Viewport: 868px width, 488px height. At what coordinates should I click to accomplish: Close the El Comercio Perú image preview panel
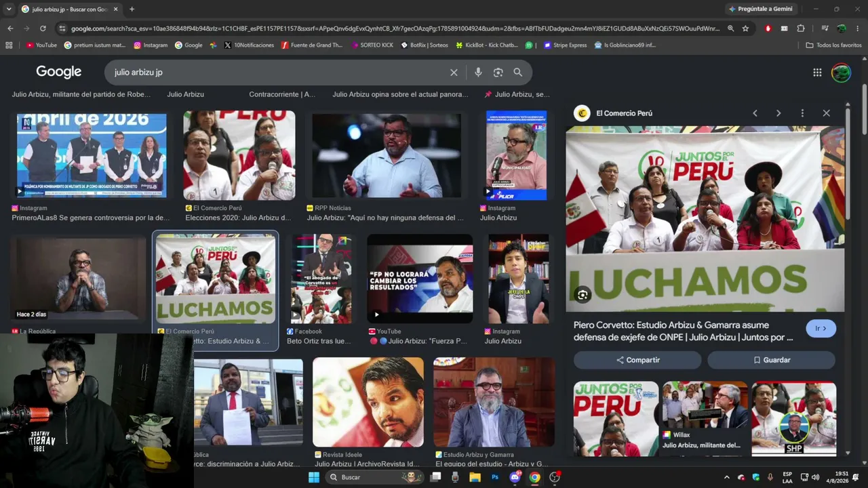(x=826, y=113)
